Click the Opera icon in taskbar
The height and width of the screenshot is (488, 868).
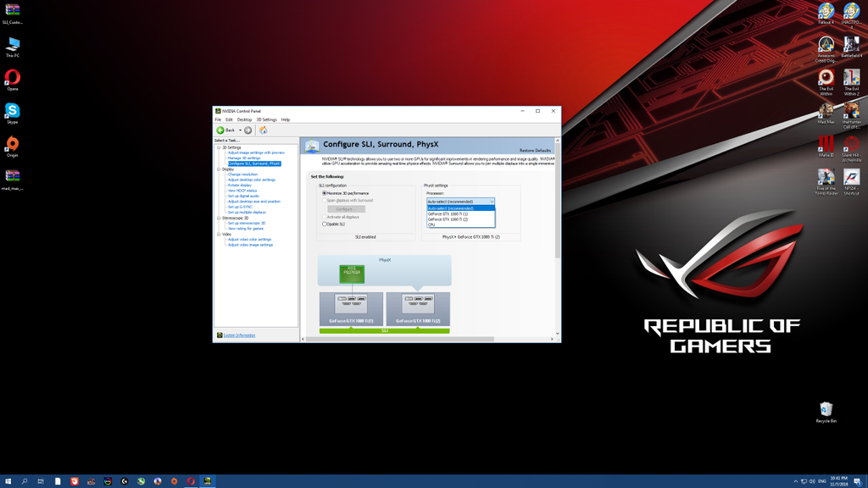click(191, 481)
